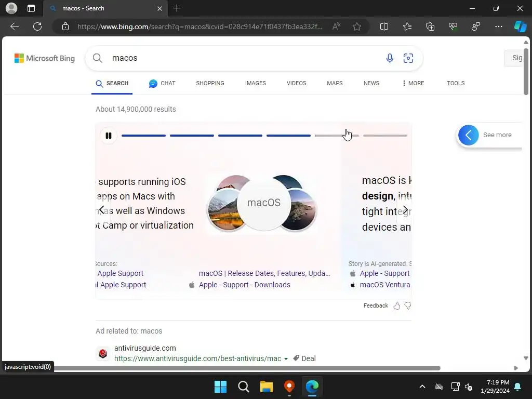532x399 pixels.
Task: Open the taskbar clock and date
Action: (x=495, y=387)
